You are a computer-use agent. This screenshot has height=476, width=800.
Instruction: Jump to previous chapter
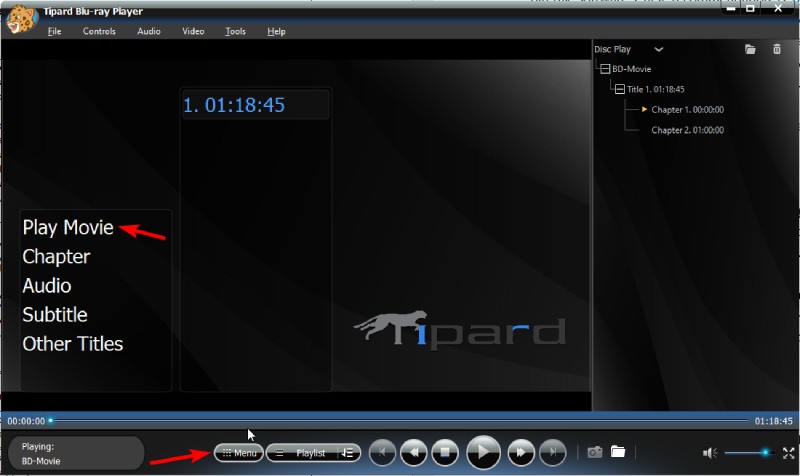click(x=382, y=452)
